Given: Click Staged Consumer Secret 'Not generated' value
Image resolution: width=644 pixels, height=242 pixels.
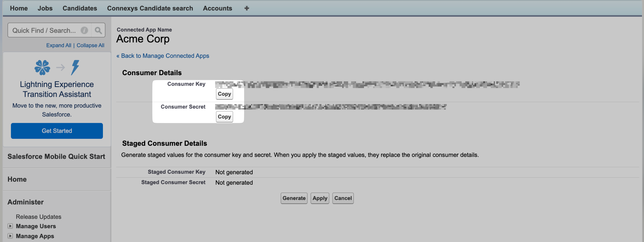Looking at the screenshot, I should click(x=234, y=183).
